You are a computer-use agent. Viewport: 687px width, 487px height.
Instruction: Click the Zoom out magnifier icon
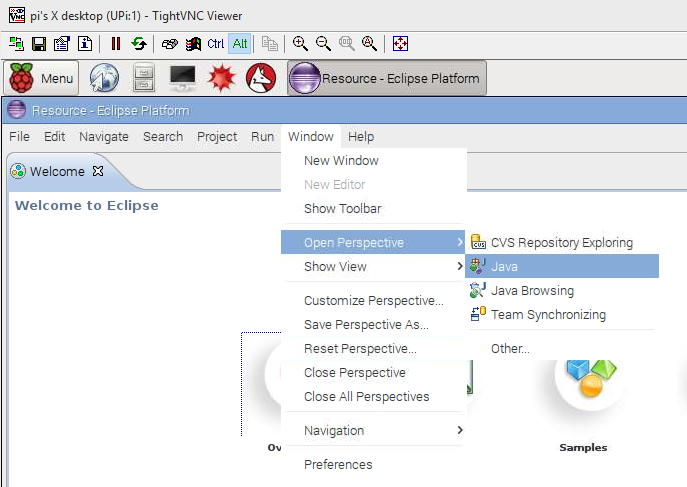point(323,44)
